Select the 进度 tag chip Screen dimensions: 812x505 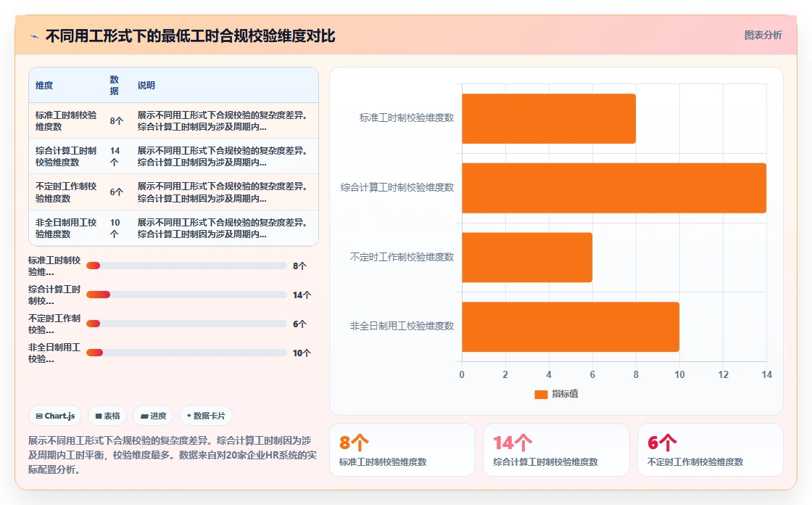153,416
